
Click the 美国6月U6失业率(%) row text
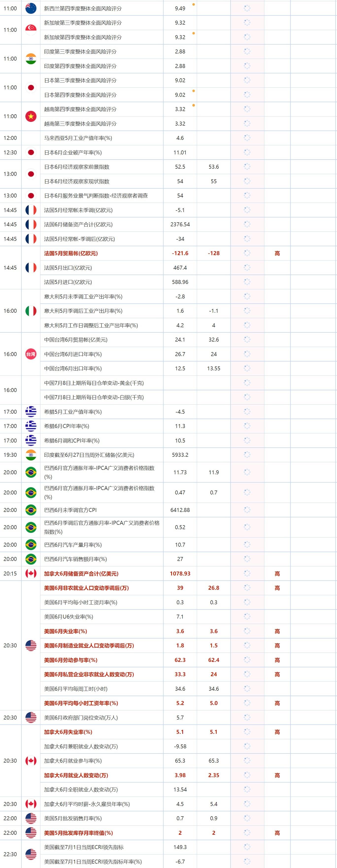coord(69,617)
